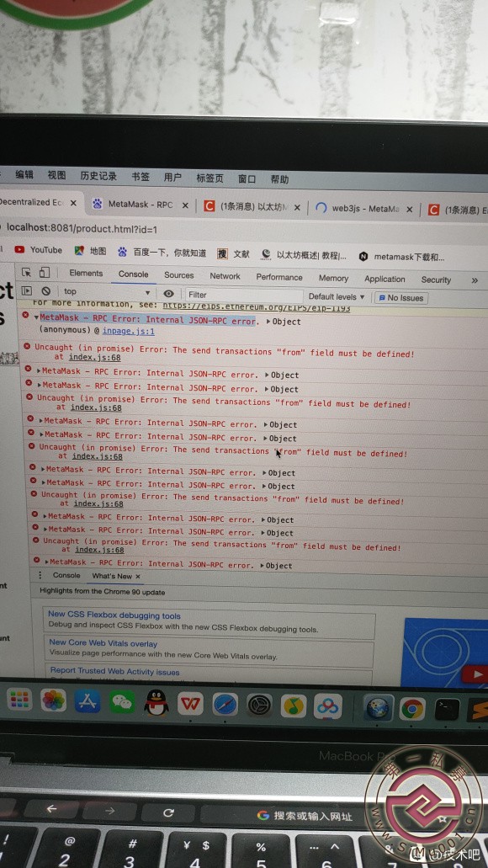Open the metamask下载和 bookmark

(401, 257)
